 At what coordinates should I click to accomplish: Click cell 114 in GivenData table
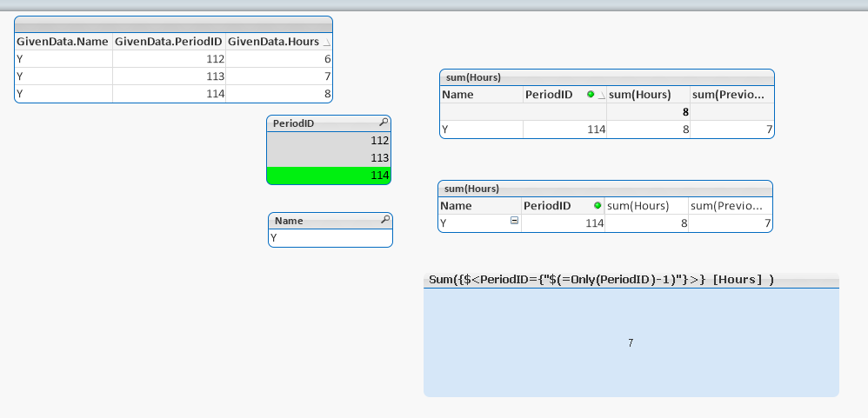(x=170, y=94)
